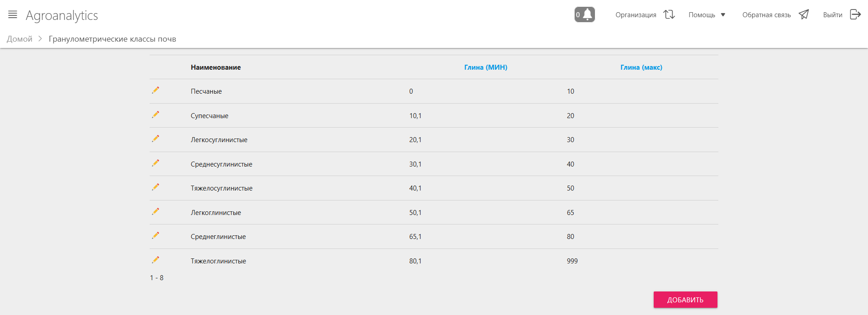868x315 pixels.
Task: Edit the Песчаные row pencil icon
Action: [156, 90]
